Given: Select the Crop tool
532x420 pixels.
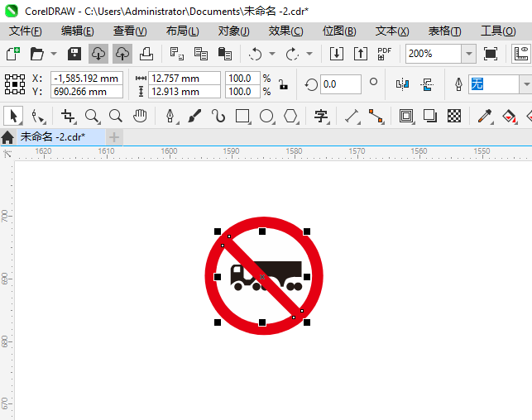Looking at the screenshot, I should tap(68, 116).
